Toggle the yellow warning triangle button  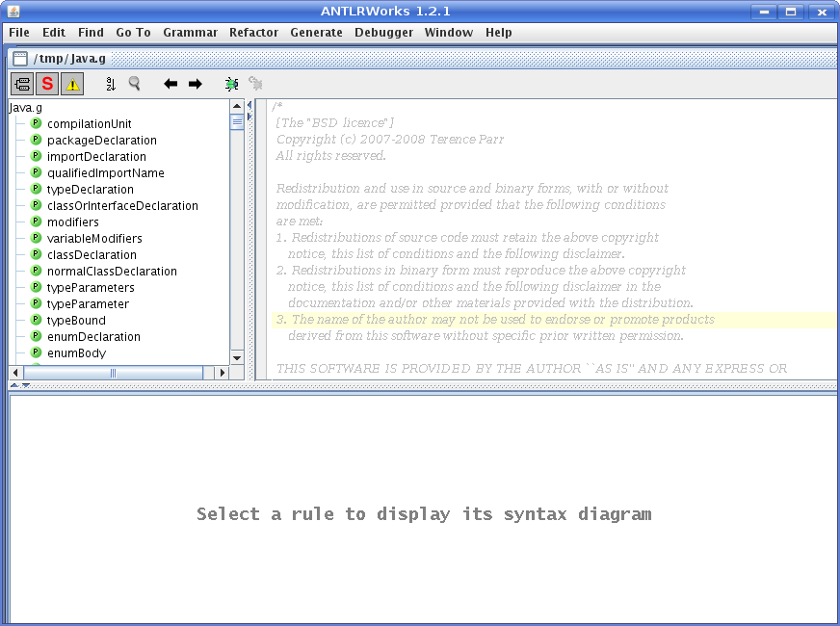click(72, 84)
